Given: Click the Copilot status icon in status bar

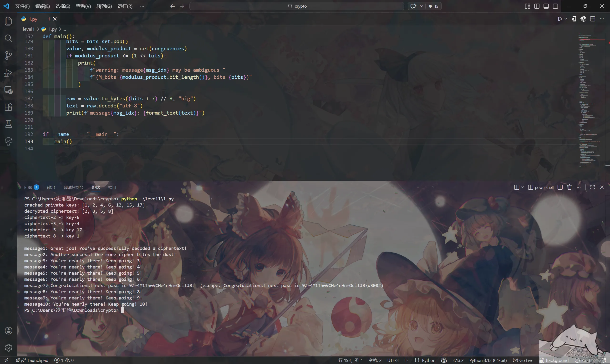Looking at the screenshot, I should (x=444, y=360).
